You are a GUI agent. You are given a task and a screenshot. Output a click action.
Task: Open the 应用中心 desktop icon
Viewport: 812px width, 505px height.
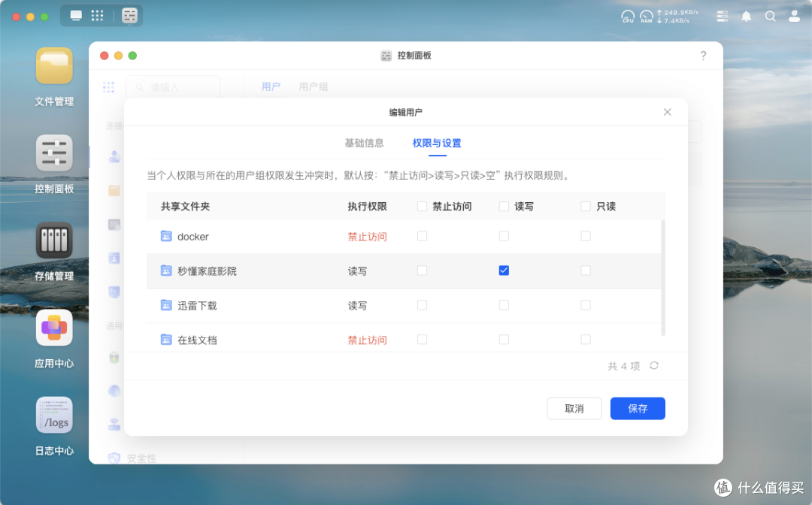coord(54,328)
